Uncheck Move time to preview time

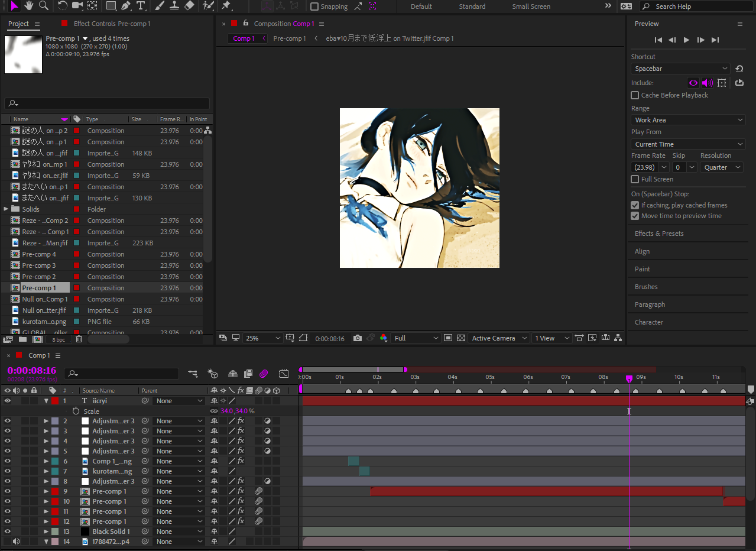[635, 216]
